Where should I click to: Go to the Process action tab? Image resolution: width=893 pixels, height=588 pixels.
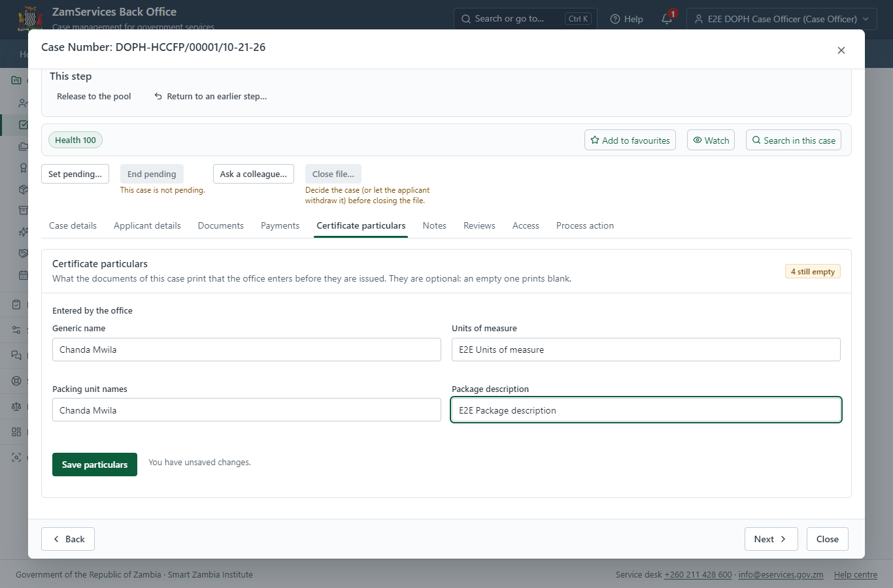(585, 225)
